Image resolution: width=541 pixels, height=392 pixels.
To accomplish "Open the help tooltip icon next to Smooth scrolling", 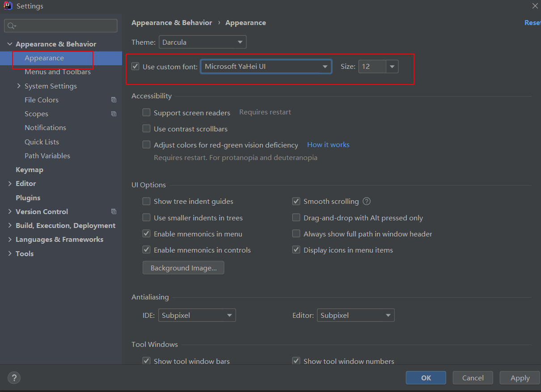I will [367, 201].
